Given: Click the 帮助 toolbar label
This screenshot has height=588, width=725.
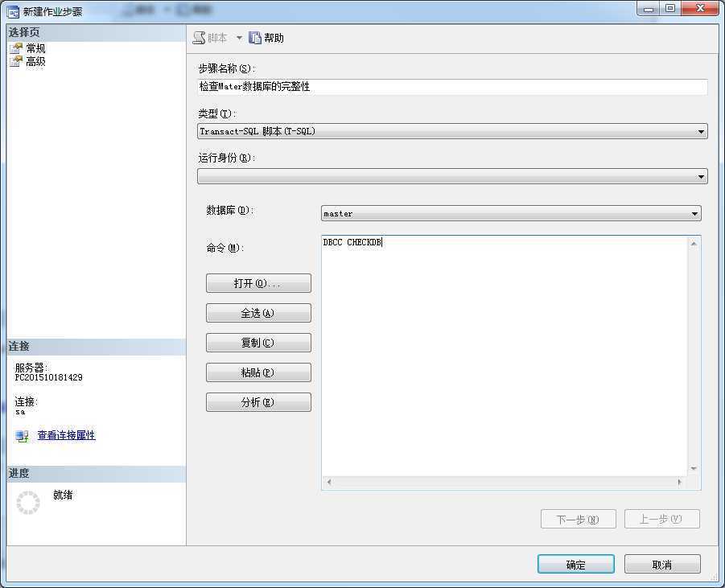Looking at the screenshot, I should [x=274, y=38].
